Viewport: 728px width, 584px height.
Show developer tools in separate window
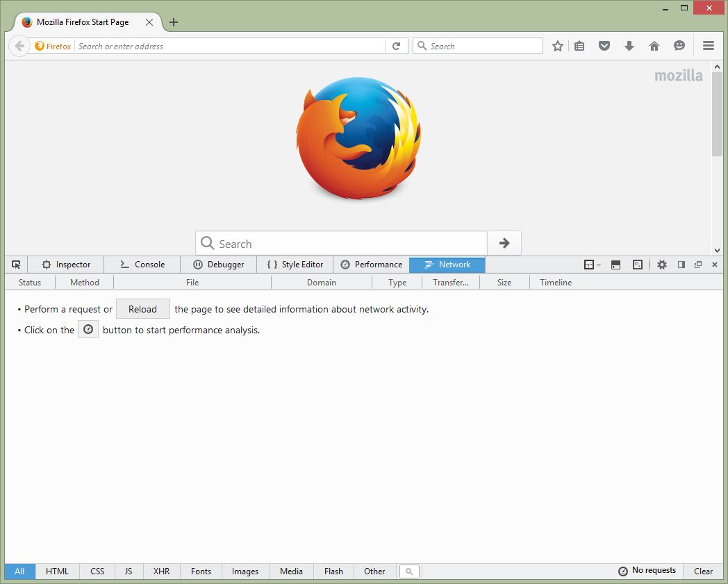[698, 265]
